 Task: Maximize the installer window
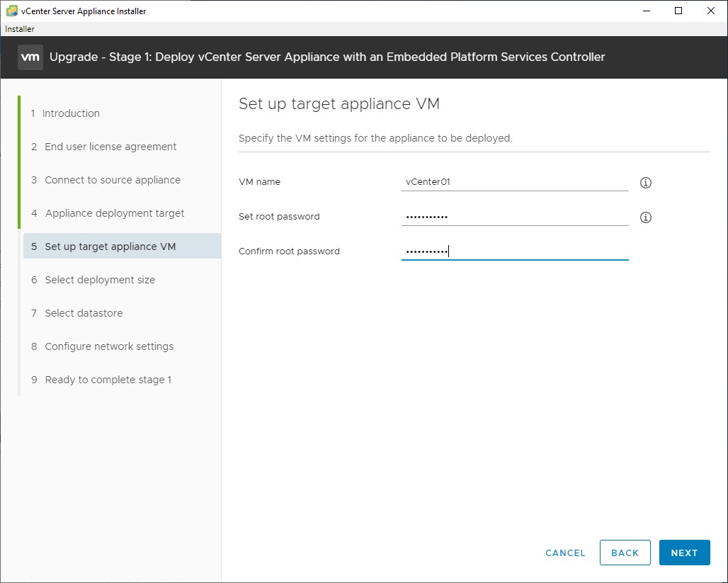(678, 11)
